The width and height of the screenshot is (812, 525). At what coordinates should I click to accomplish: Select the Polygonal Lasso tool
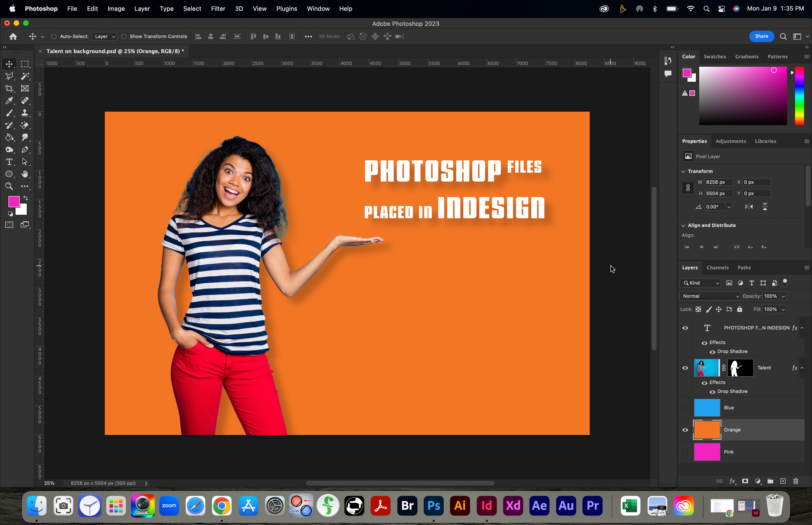click(x=9, y=76)
